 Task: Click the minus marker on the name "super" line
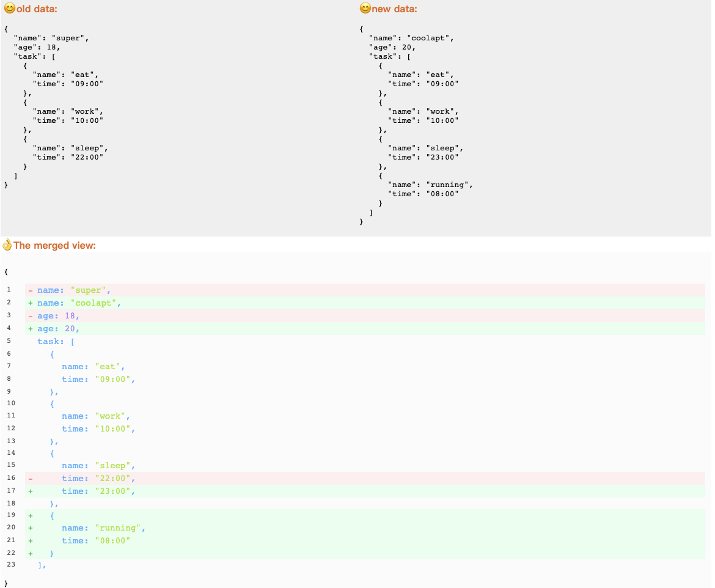pos(29,290)
